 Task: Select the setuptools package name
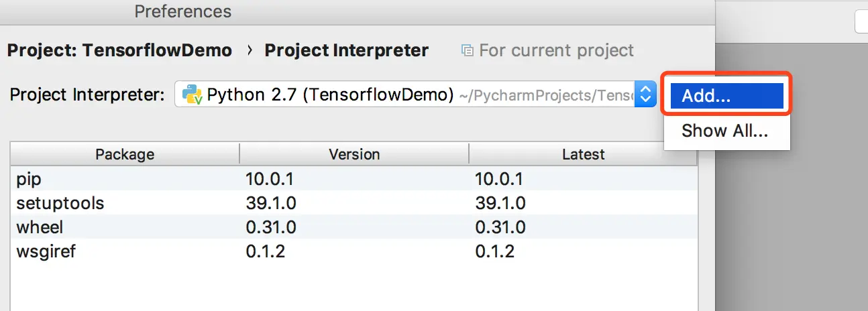(60, 203)
